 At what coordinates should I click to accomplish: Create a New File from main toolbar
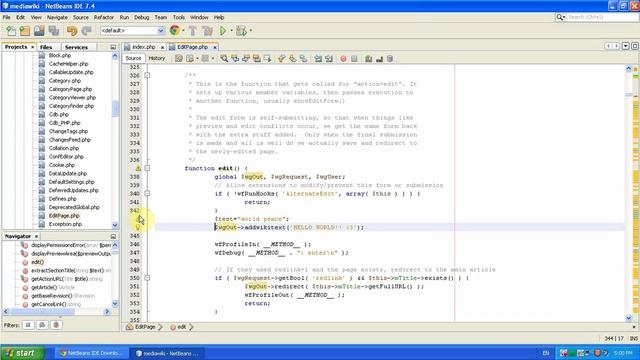click(11, 31)
